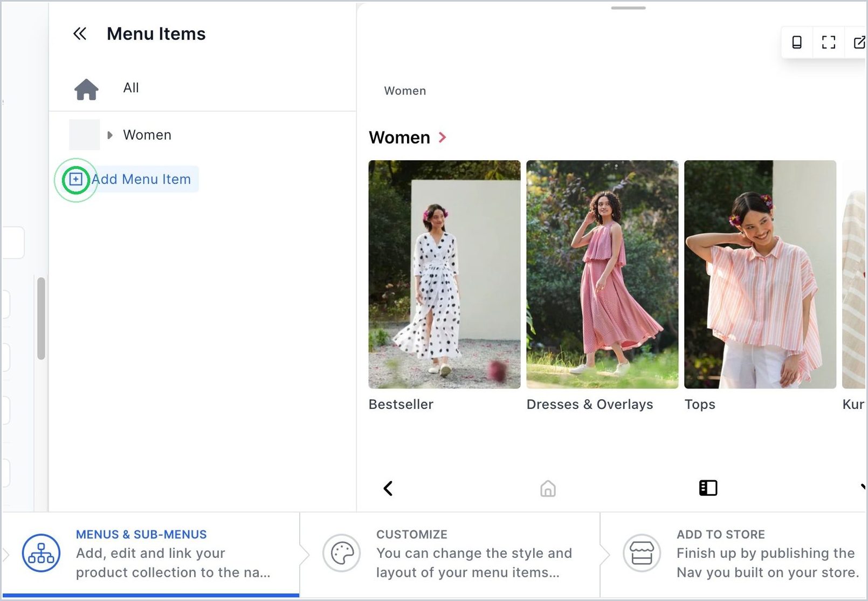868x601 pixels.
Task: Open the Menus & Sub-Menus step
Action: coord(151,555)
